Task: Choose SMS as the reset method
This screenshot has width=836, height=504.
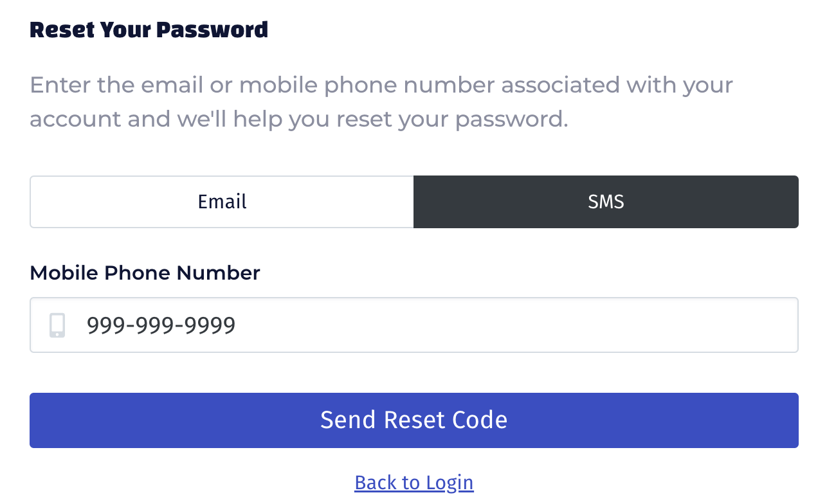Action: pyautogui.click(x=606, y=202)
